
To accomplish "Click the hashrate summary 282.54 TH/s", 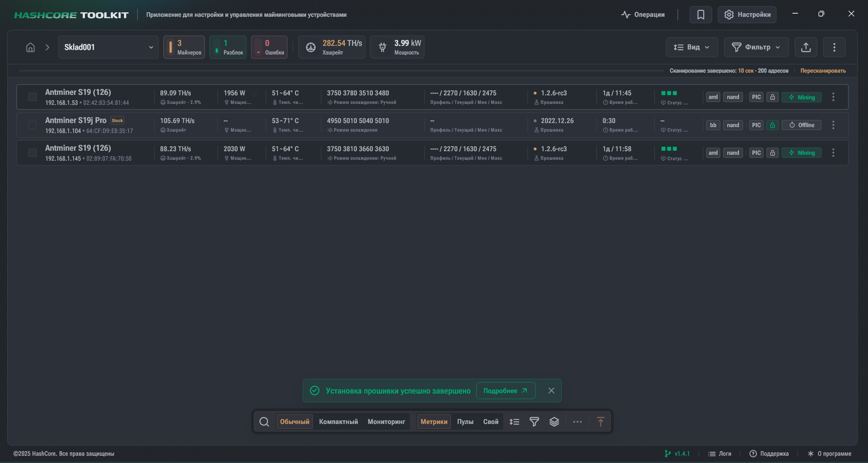I will click(x=332, y=47).
